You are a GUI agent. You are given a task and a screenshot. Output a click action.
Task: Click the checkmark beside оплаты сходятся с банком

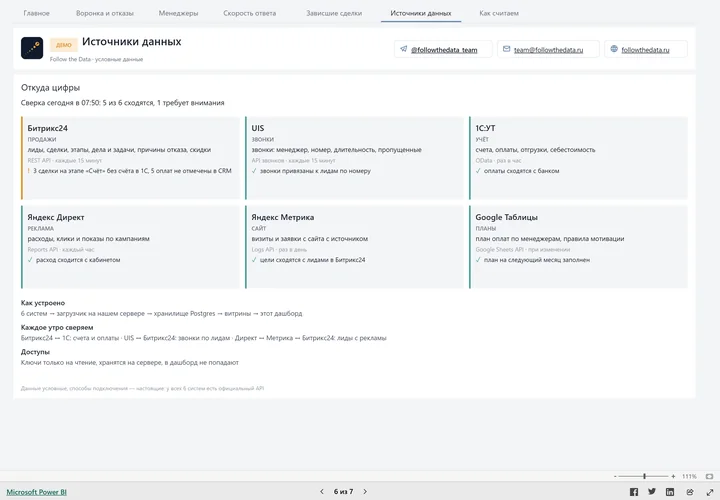click(x=478, y=171)
